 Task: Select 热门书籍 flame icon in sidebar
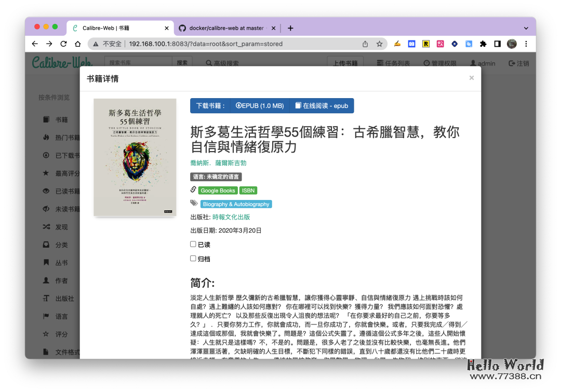pyautogui.click(x=46, y=138)
